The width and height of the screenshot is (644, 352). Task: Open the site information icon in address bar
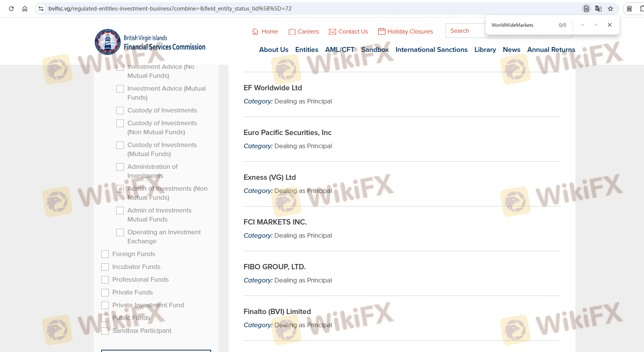[x=41, y=9]
